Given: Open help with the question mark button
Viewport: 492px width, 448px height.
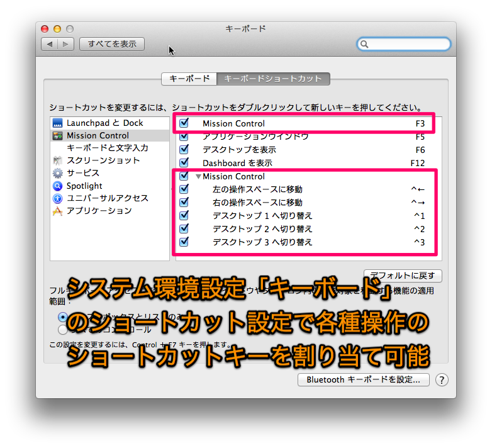Looking at the screenshot, I should tap(442, 380).
